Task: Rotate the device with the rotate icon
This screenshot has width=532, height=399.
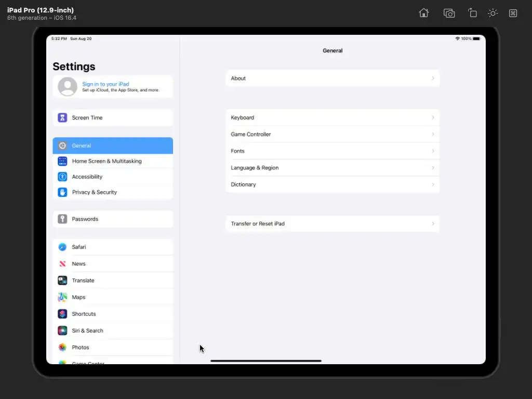Action: (x=472, y=13)
